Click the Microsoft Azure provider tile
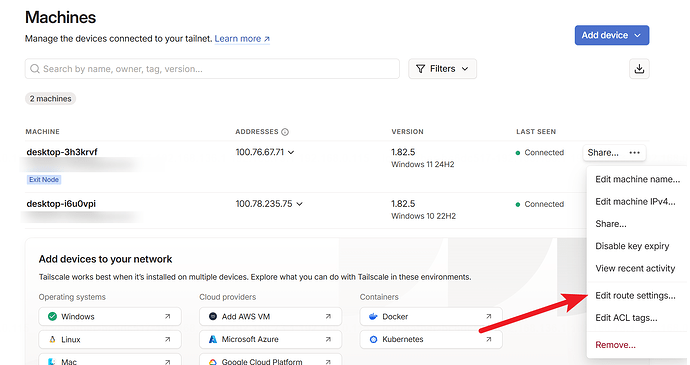This screenshot has width=690, height=365. point(270,339)
